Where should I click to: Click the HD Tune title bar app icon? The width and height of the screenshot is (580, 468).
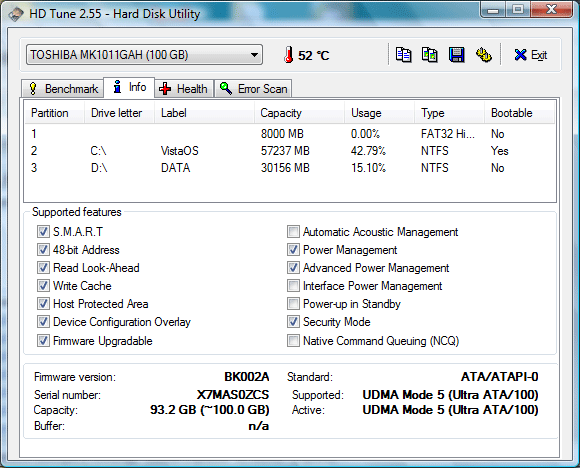[x=16, y=14]
